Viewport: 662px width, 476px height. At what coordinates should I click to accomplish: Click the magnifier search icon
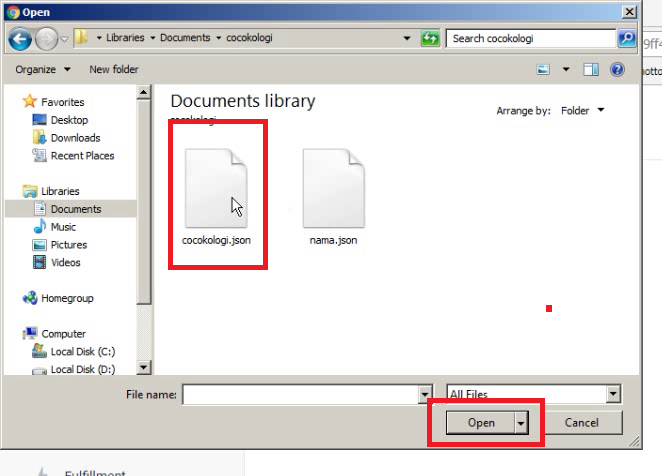click(627, 38)
